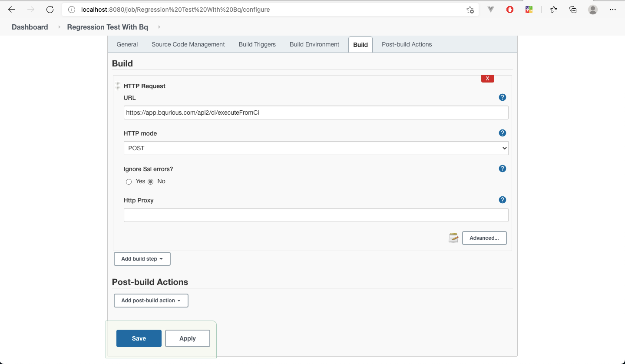Switch to the General tab
This screenshot has width=625, height=364.
(127, 44)
